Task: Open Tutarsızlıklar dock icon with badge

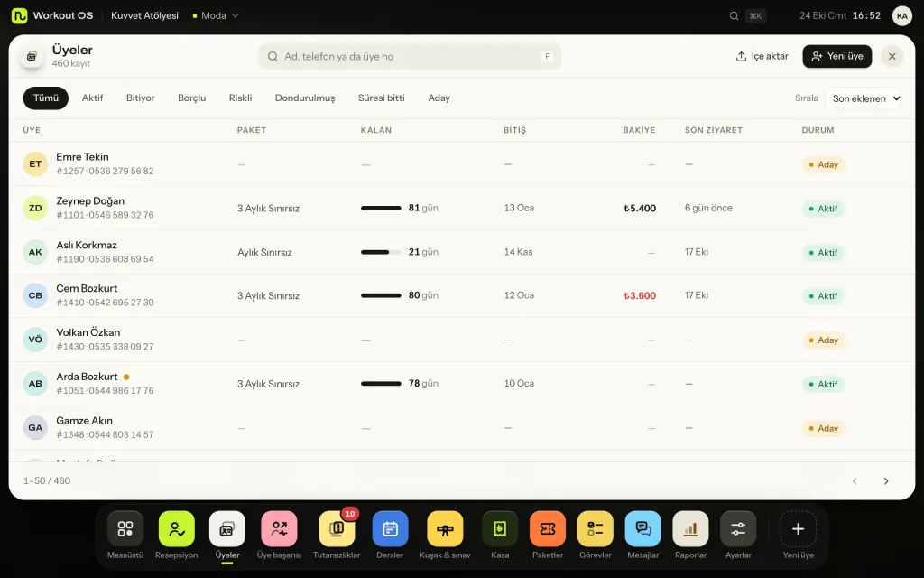Action: click(337, 529)
